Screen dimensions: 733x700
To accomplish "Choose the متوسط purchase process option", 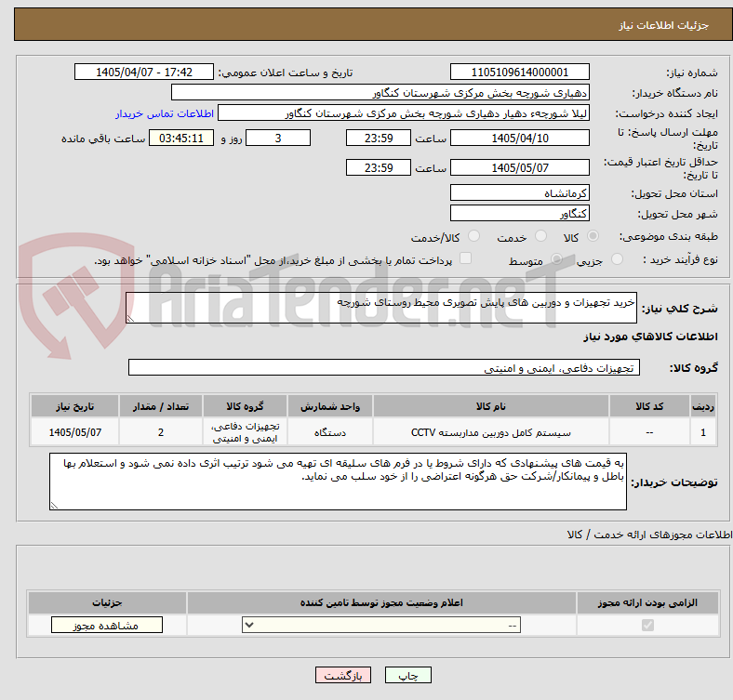I will (556, 258).
